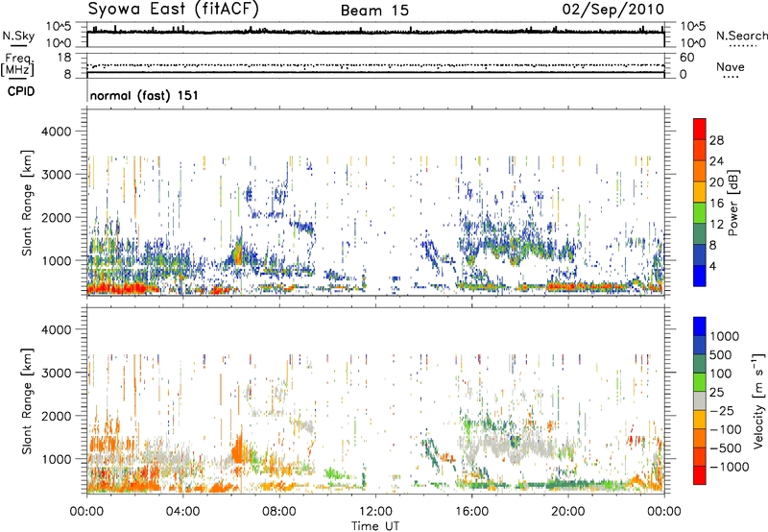Click '2000' on velocity panel range axis

(x=56, y=416)
